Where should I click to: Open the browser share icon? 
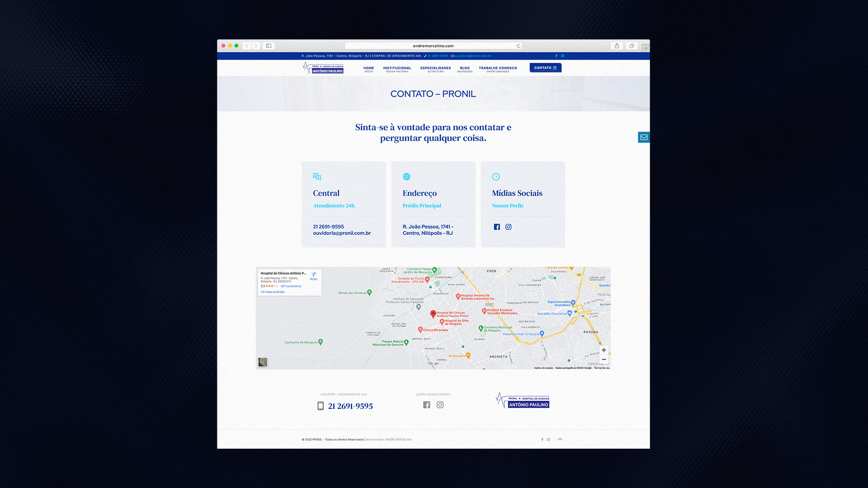coord(617,46)
